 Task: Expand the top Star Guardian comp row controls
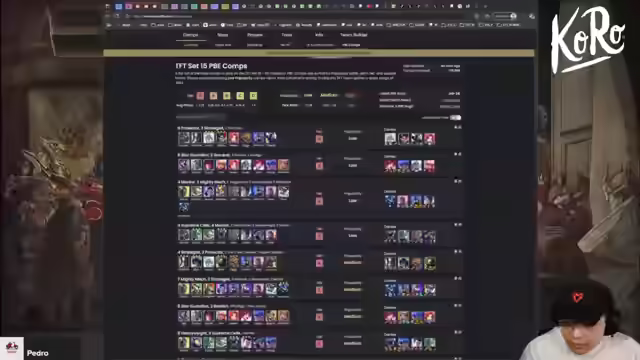pyautogui.click(x=458, y=154)
